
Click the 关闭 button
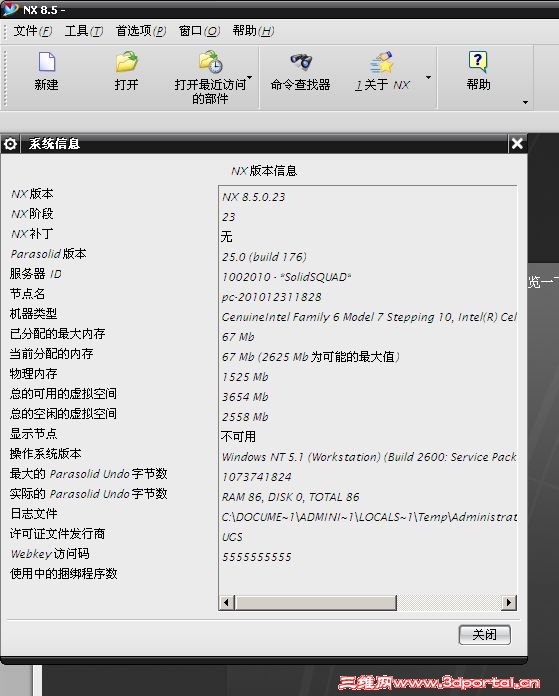(x=484, y=635)
